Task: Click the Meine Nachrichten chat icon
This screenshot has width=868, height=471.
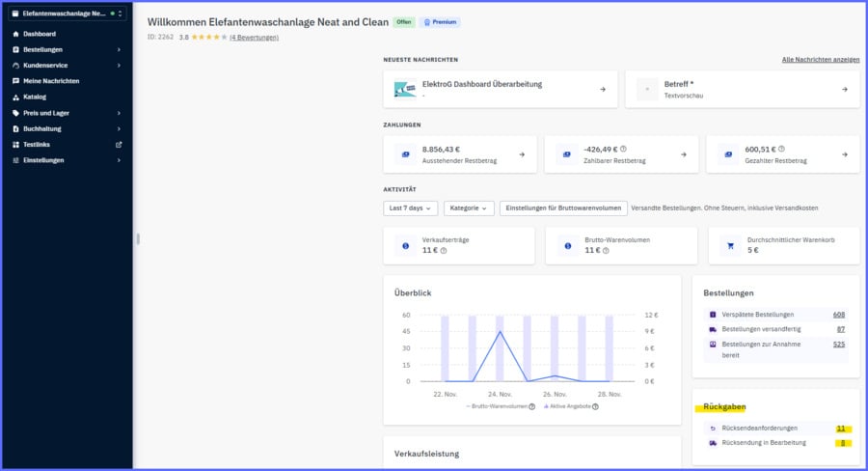Action: pos(15,81)
